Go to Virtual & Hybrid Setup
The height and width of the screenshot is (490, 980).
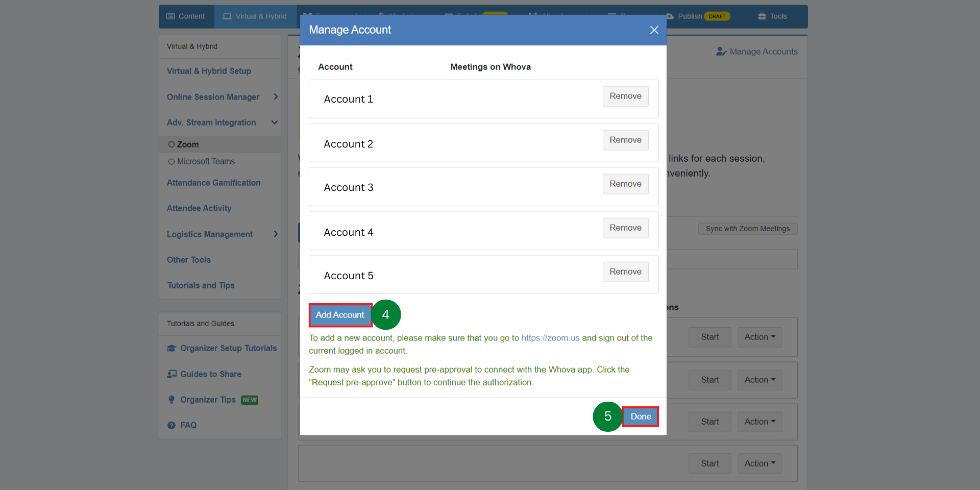tap(209, 71)
